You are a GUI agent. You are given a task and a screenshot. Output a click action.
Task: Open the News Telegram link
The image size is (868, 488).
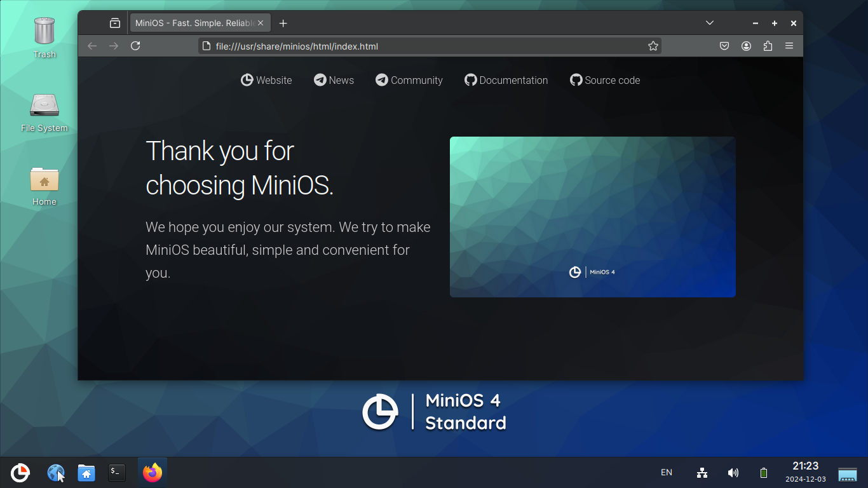click(334, 80)
